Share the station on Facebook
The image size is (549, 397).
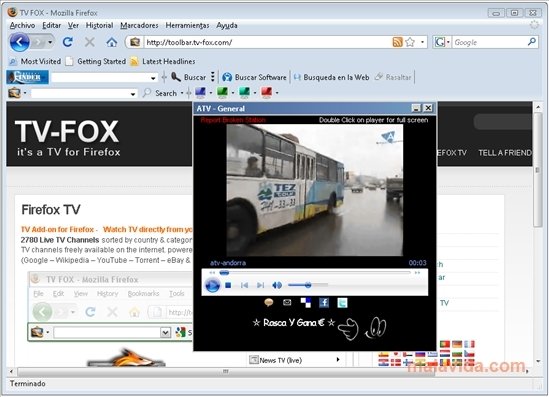click(324, 302)
